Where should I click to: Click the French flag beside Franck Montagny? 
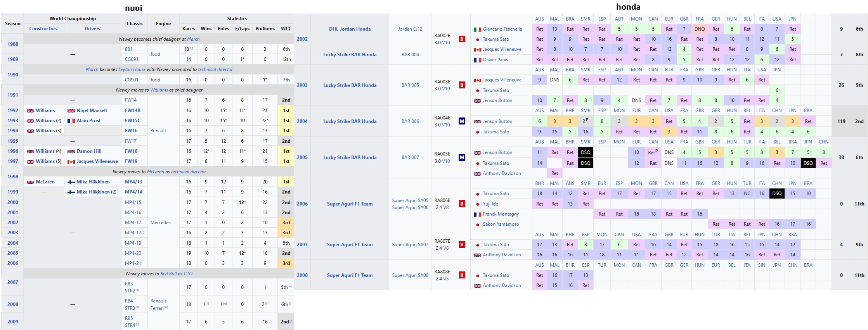(477, 214)
